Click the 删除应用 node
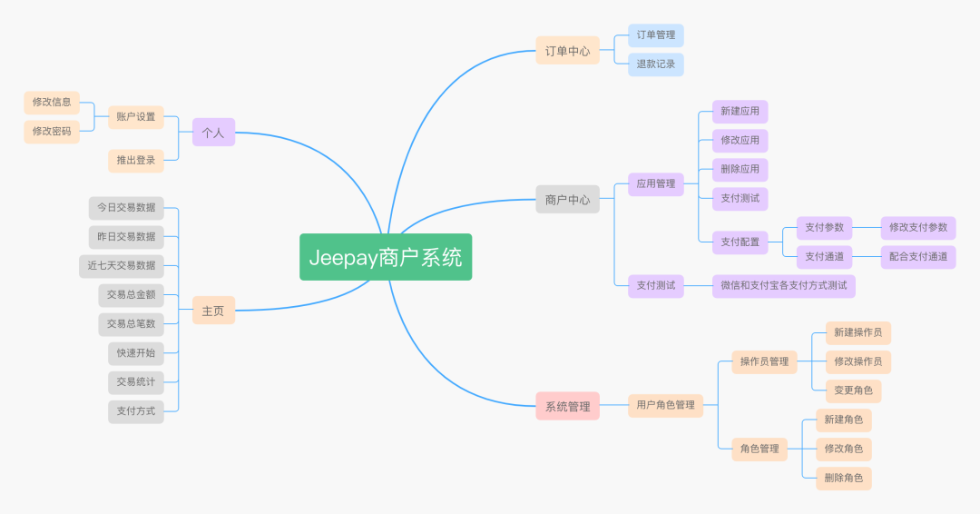 [740, 170]
